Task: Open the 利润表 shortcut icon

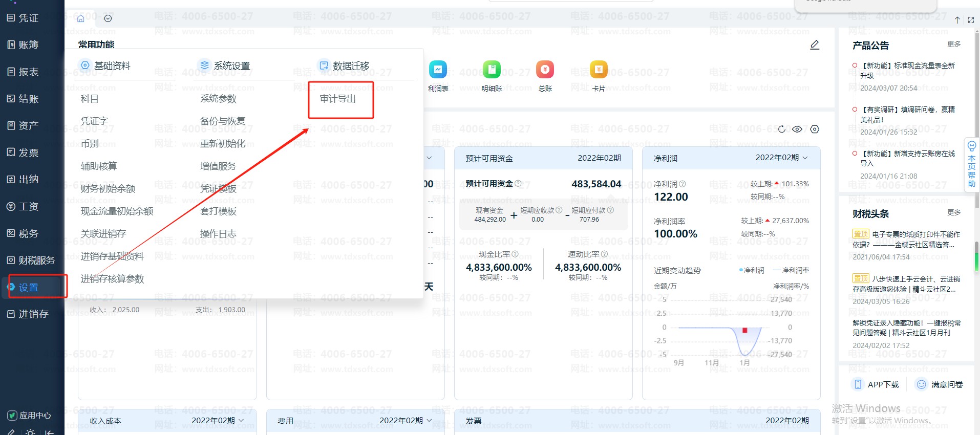Action: click(438, 70)
